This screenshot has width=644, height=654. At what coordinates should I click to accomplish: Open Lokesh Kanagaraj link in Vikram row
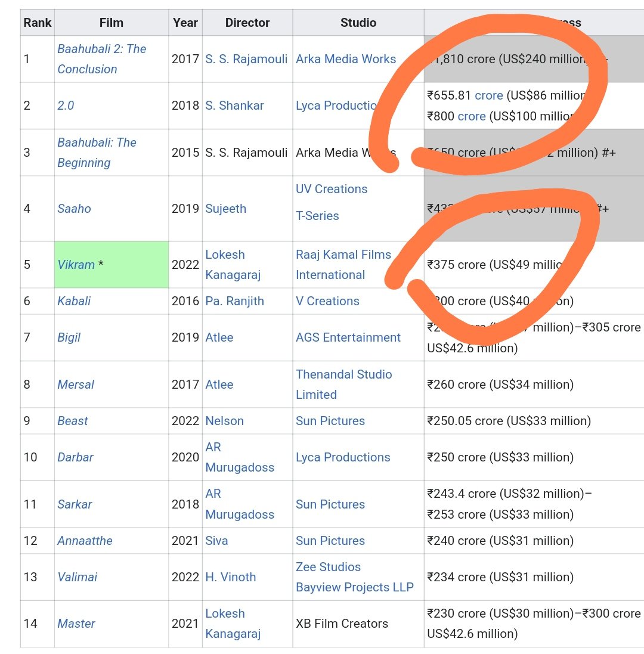click(233, 265)
